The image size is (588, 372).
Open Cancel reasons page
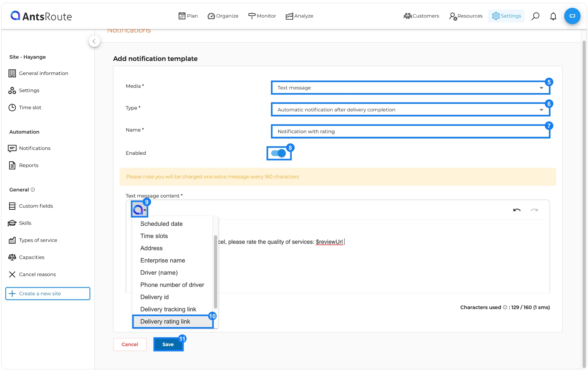37,275
